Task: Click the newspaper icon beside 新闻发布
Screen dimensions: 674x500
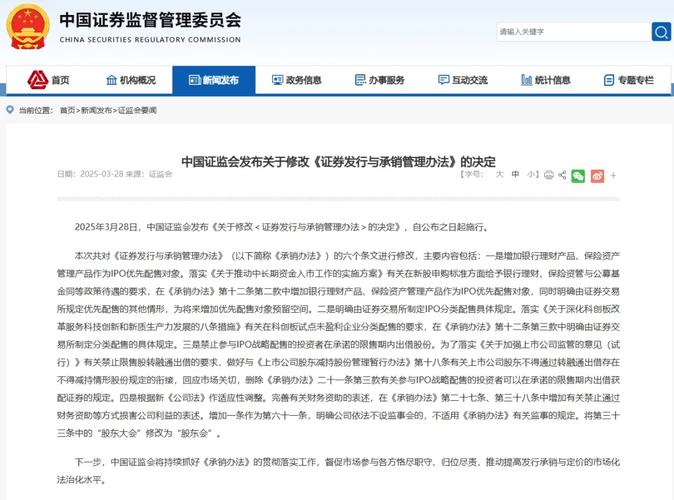Action: 194,80
